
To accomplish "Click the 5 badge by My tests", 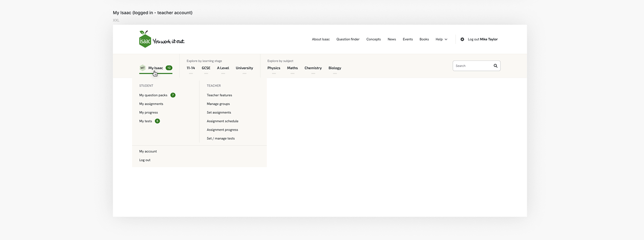I will tap(157, 121).
